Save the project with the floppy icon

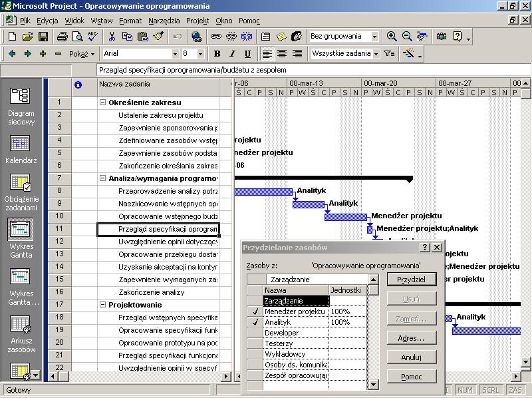(x=43, y=37)
